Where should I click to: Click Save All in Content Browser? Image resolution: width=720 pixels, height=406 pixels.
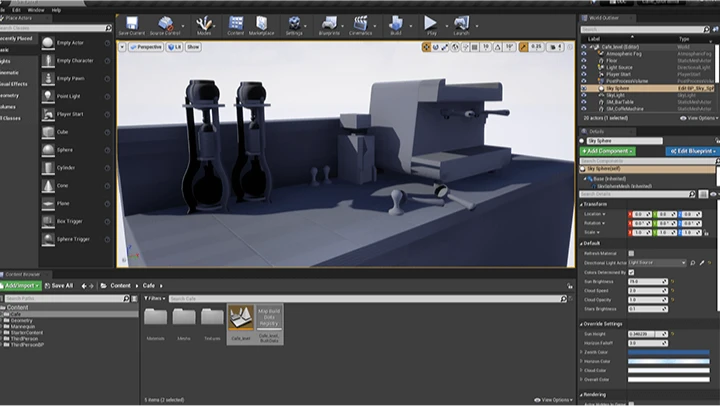[x=59, y=286]
